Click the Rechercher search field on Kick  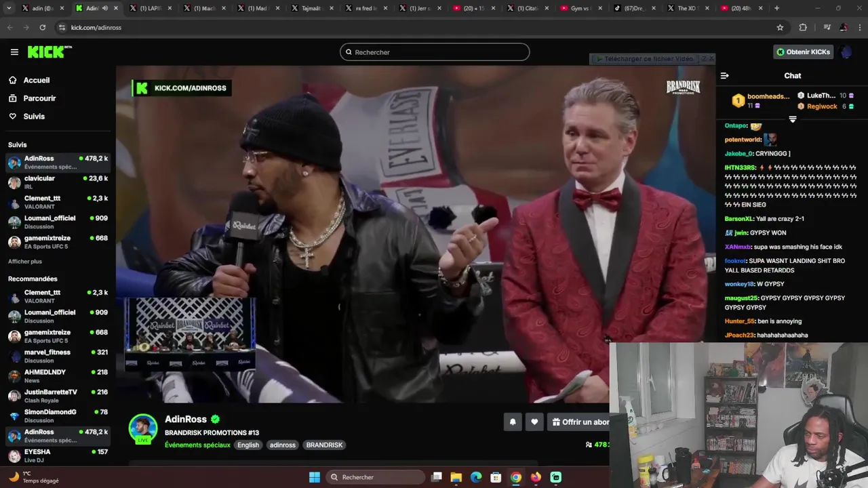click(x=435, y=52)
